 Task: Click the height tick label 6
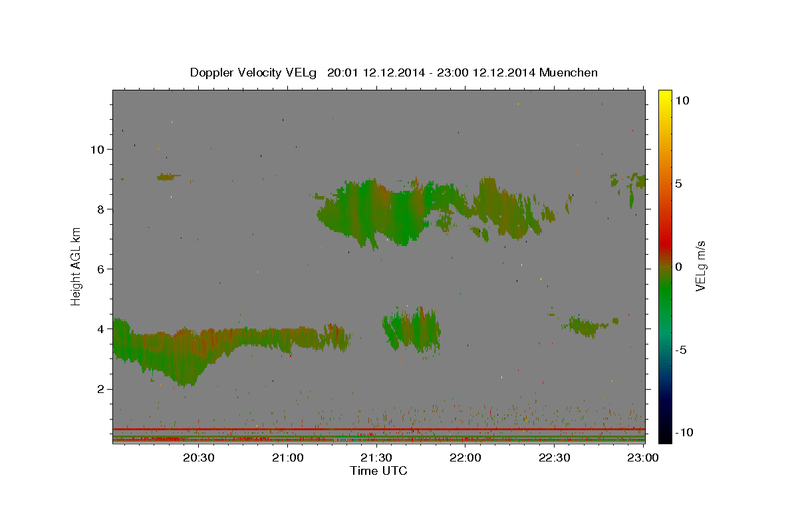point(101,269)
